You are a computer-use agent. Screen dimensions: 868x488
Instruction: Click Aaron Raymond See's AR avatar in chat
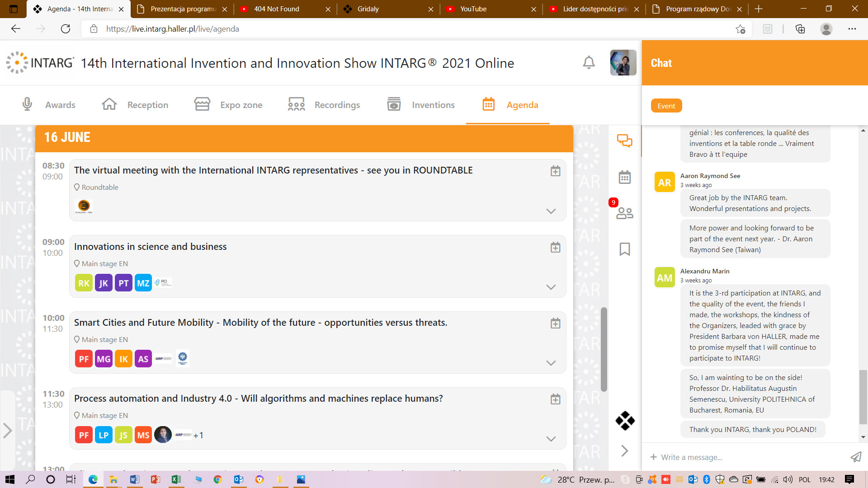664,182
